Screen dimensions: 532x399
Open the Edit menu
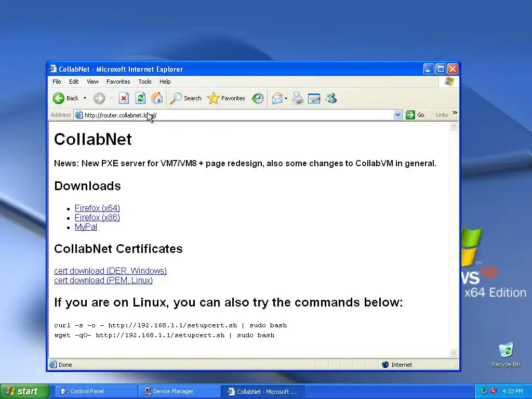point(74,82)
